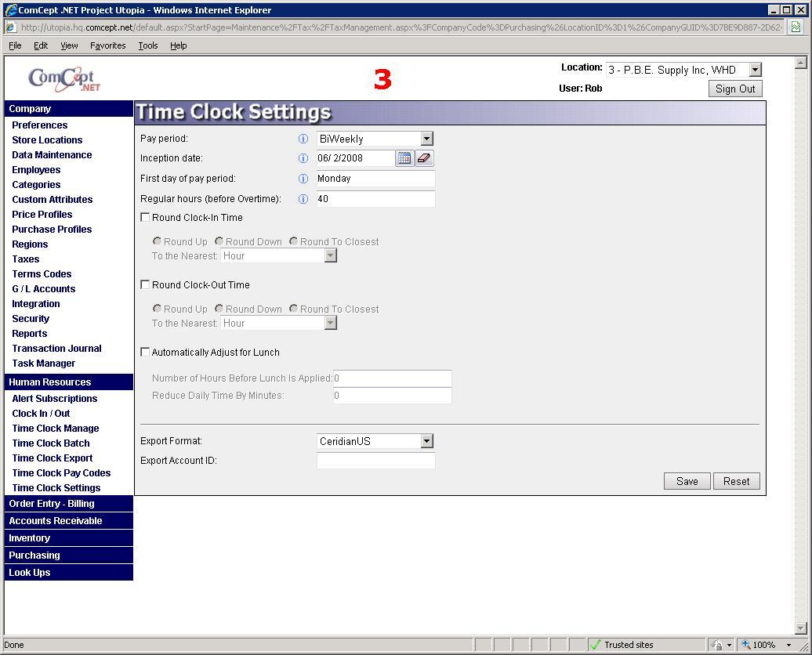Click the First day of pay period field
The height and width of the screenshot is (655, 812).
point(375,179)
